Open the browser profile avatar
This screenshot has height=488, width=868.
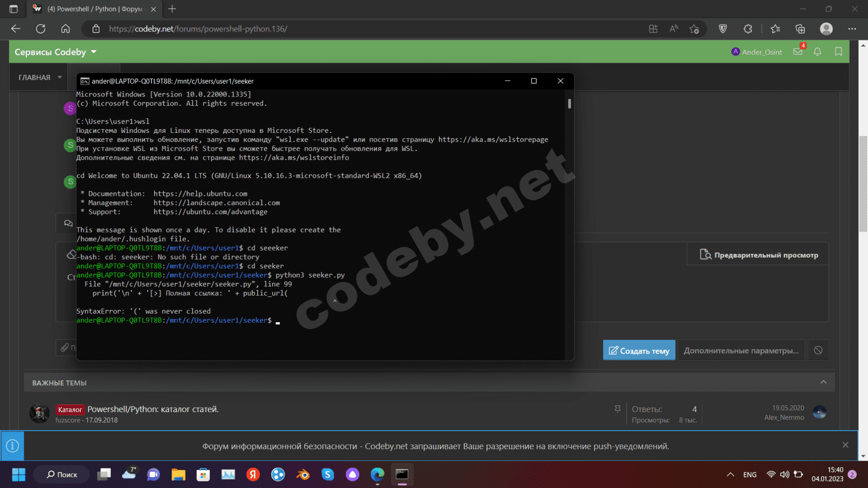(x=826, y=29)
